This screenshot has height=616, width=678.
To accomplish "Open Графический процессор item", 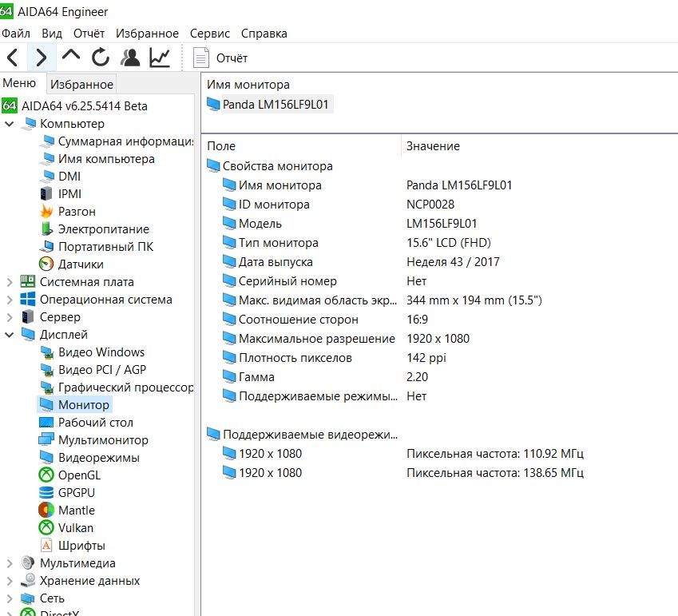I will 117,387.
